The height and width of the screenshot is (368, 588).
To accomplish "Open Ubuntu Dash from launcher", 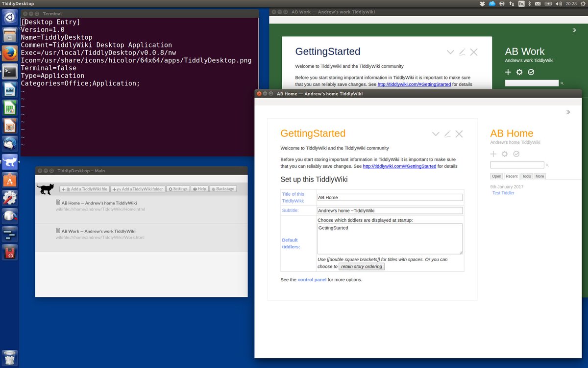I will (10, 18).
